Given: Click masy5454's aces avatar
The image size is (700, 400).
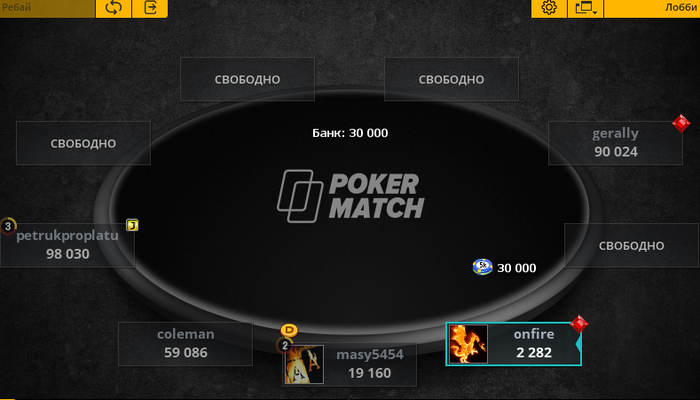Looking at the screenshot, I should coord(304,364).
